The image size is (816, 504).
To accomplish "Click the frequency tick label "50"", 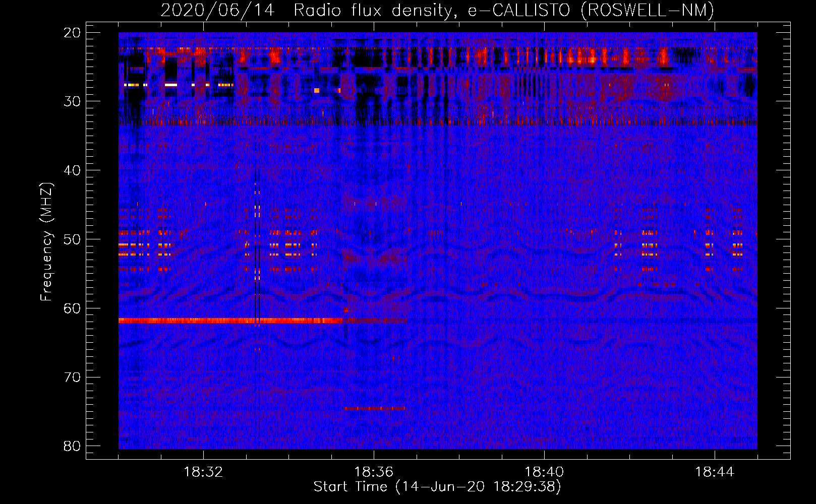I will (x=73, y=239).
